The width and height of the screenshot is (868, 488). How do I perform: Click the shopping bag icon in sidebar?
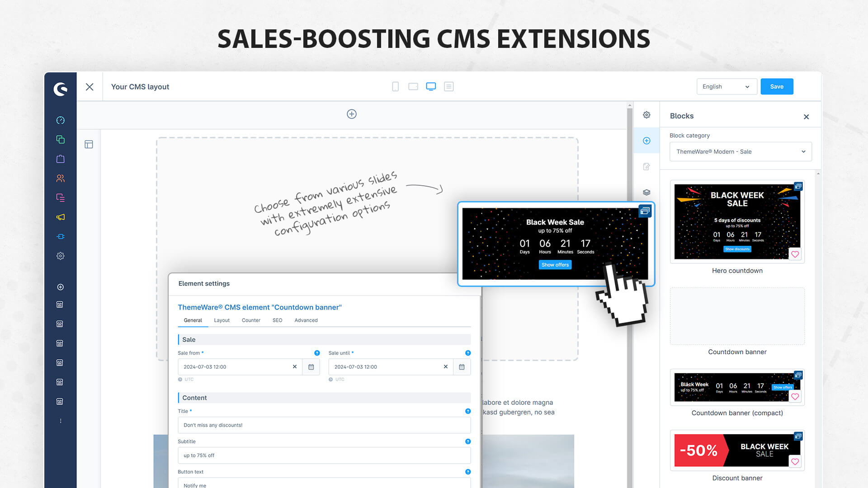(x=60, y=159)
